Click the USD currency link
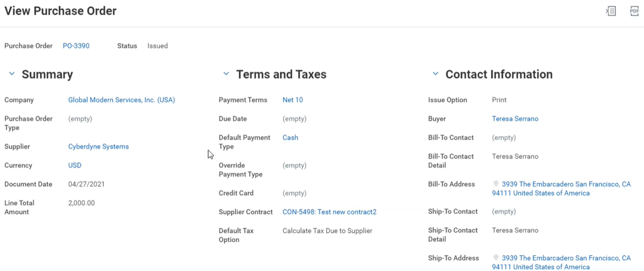Screen dimensions: 644x271 click(75, 165)
